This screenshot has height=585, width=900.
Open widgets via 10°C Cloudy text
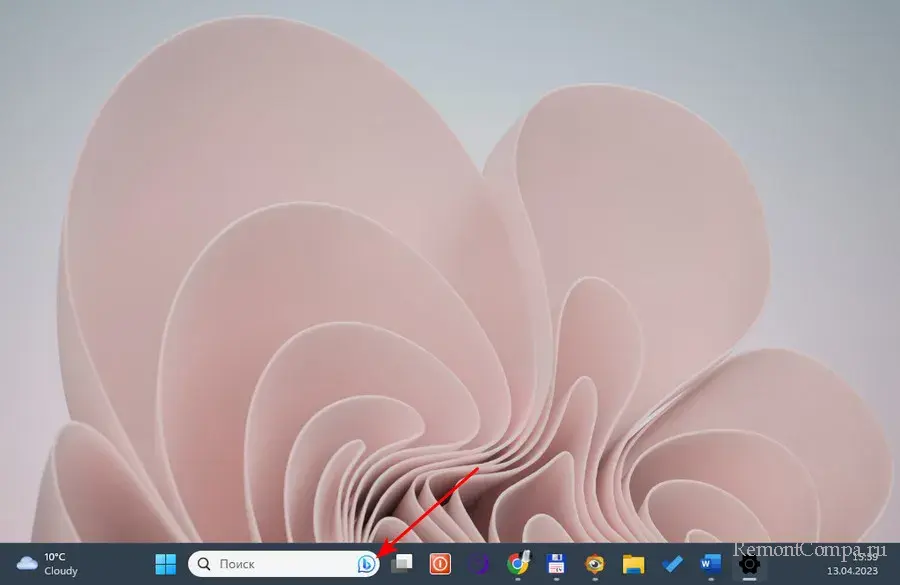pyautogui.click(x=60, y=564)
